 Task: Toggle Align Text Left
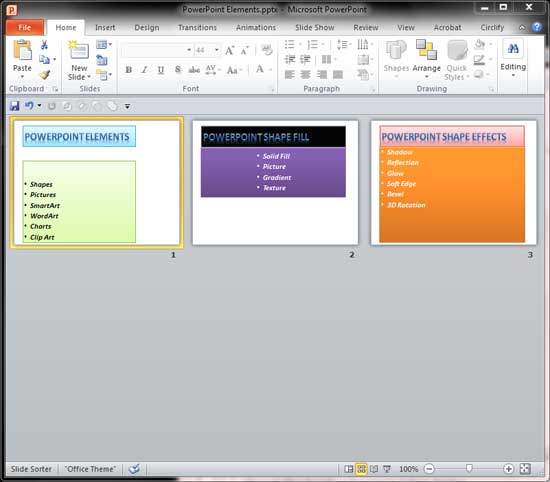tap(289, 74)
